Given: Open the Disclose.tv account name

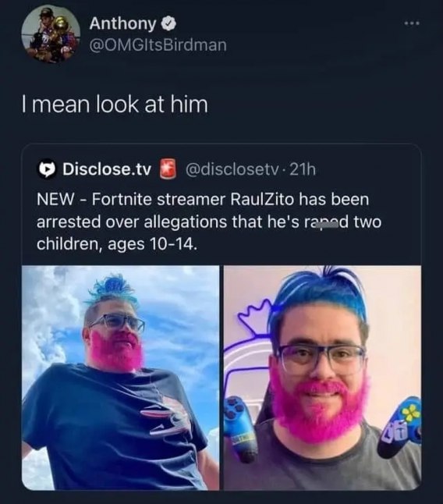Looking at the screenshot, I should pos(107,169).
